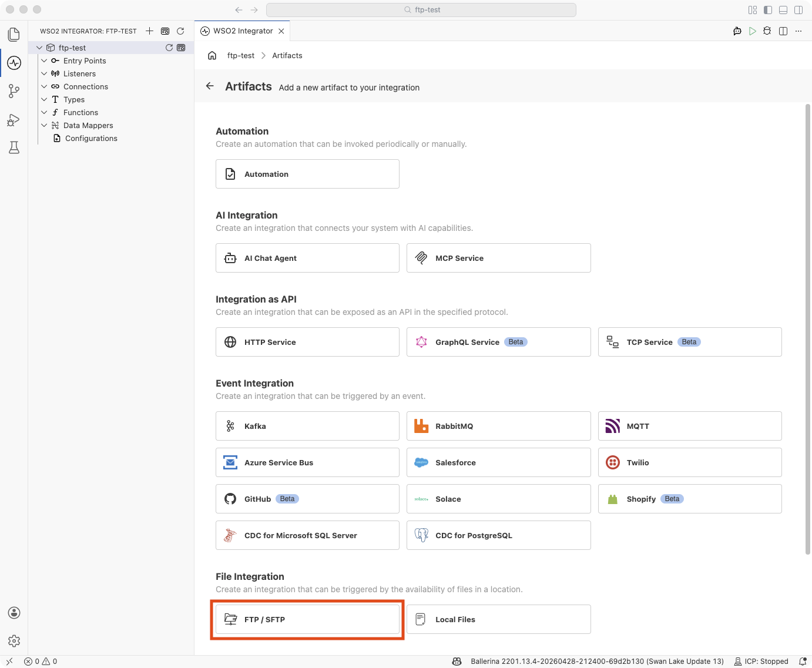This screenshot has width=812, height=668.
Task: Click the ICP: Stopped status item
Action: pyautogui.click(x=761, y=662)
